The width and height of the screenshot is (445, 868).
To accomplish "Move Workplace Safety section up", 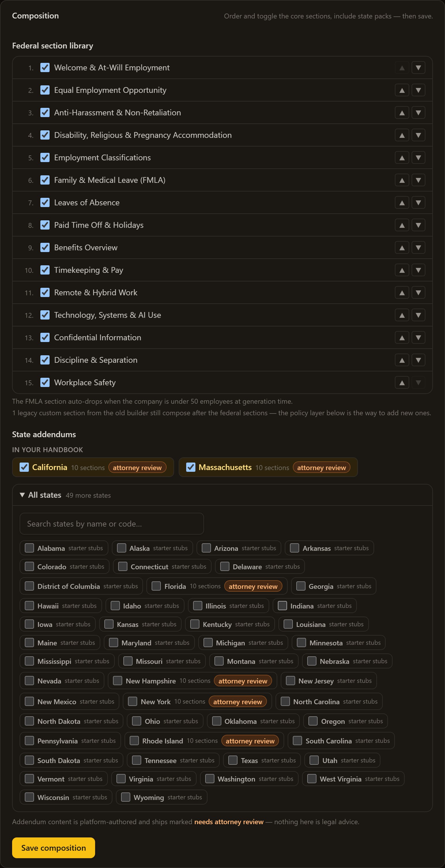I will pos(402,382).
